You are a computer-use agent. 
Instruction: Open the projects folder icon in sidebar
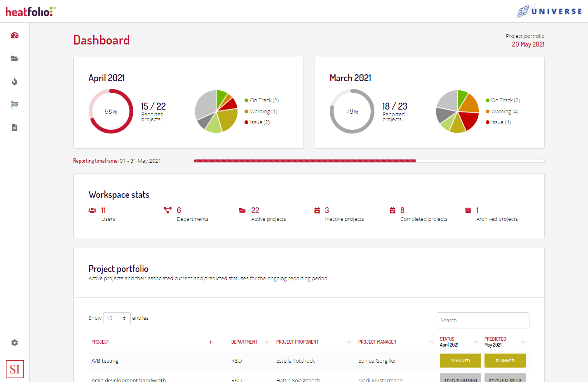(14, 59)
